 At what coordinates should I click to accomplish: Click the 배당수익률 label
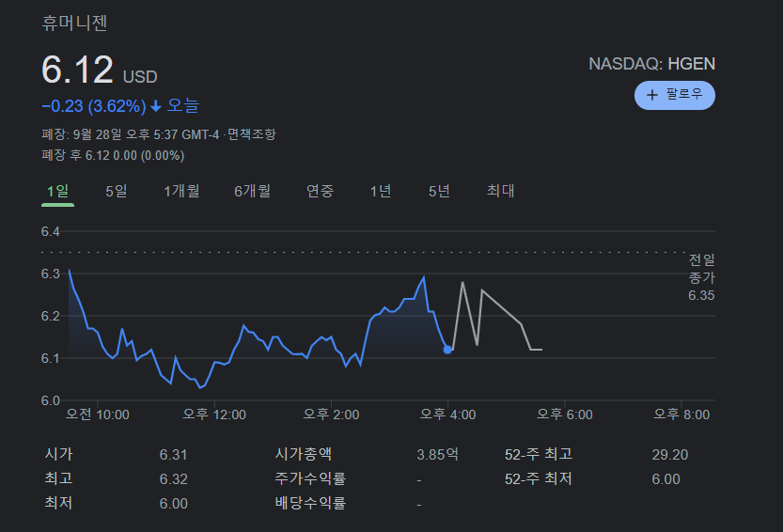[309, 503]
